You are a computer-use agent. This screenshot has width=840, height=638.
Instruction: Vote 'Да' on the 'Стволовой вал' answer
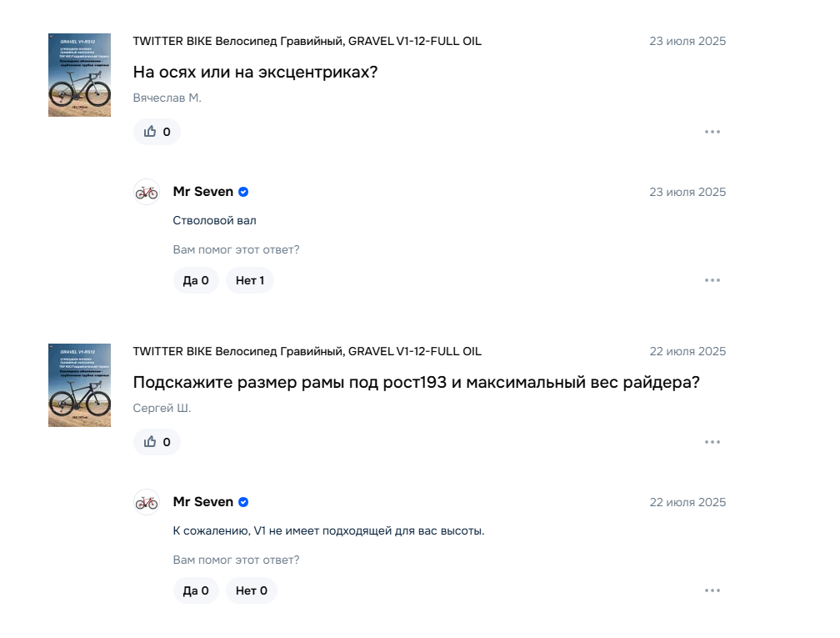pyautogui.click(x=196, y=280)
